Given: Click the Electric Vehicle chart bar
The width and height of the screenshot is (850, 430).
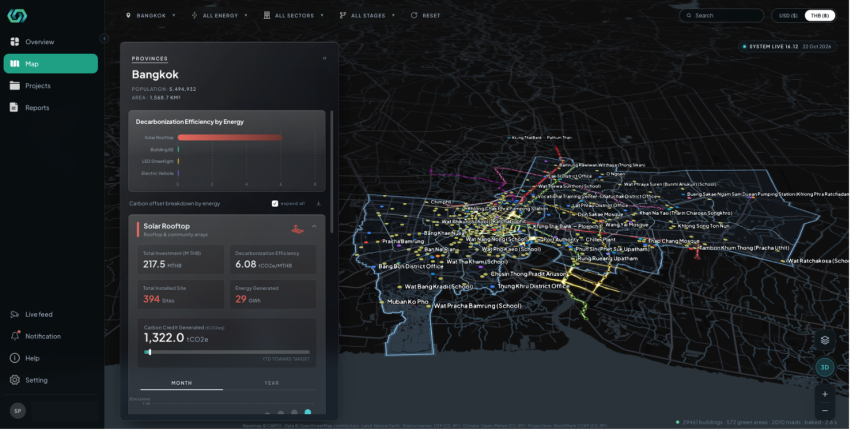Looking at the screenshot, I should click(178, 174).
